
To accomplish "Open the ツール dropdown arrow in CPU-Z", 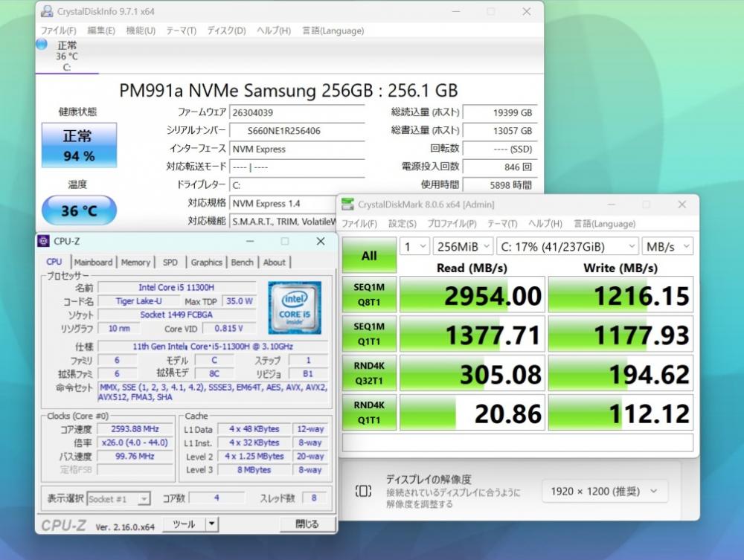I will coord(211,524).
